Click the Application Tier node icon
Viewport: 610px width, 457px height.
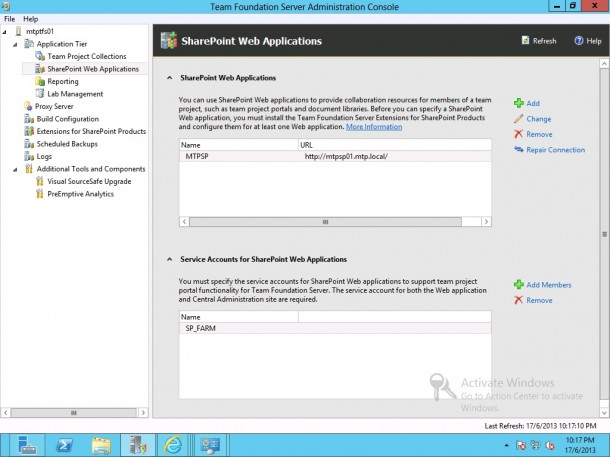[29, 44]
